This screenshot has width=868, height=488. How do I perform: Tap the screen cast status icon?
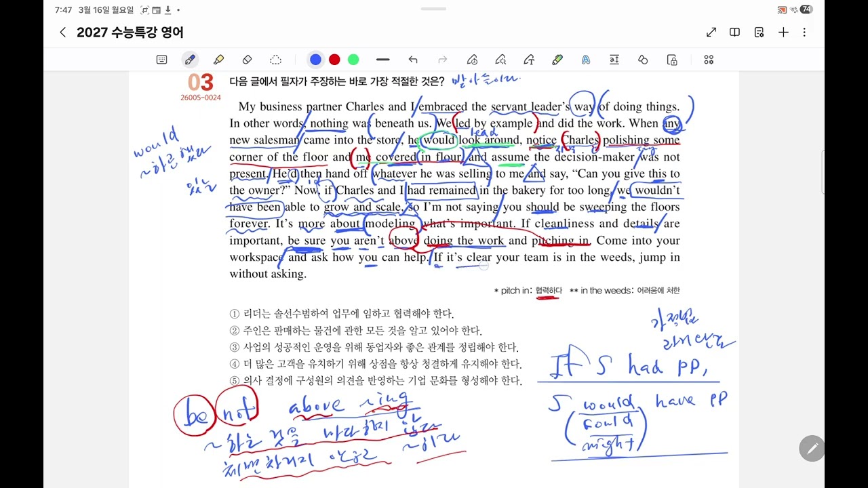click(x=782, y=9)
